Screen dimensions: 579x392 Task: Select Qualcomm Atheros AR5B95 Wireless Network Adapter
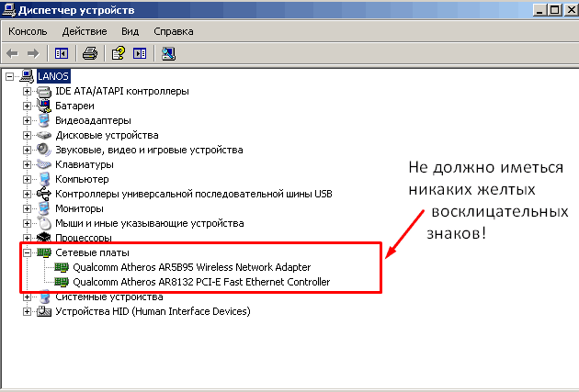click(x=192, y=267)
